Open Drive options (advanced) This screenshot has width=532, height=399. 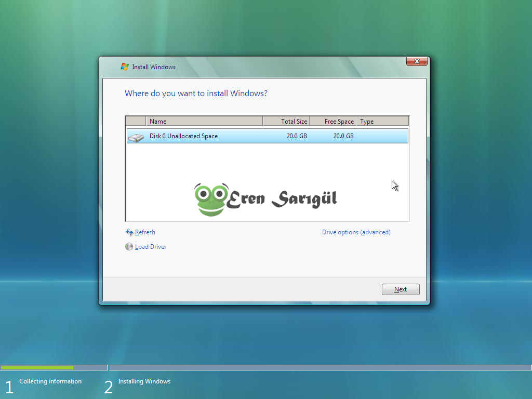[356, 232]
